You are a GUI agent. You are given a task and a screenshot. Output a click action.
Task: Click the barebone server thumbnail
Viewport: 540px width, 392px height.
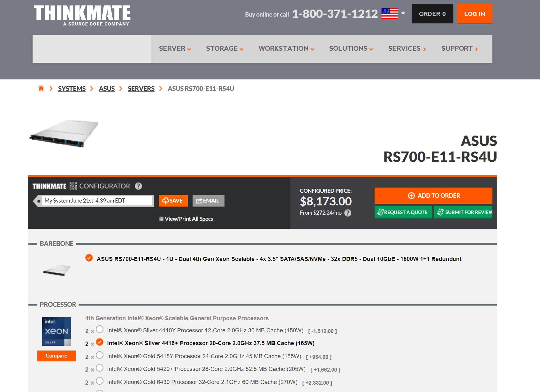[x=57, y=270]
